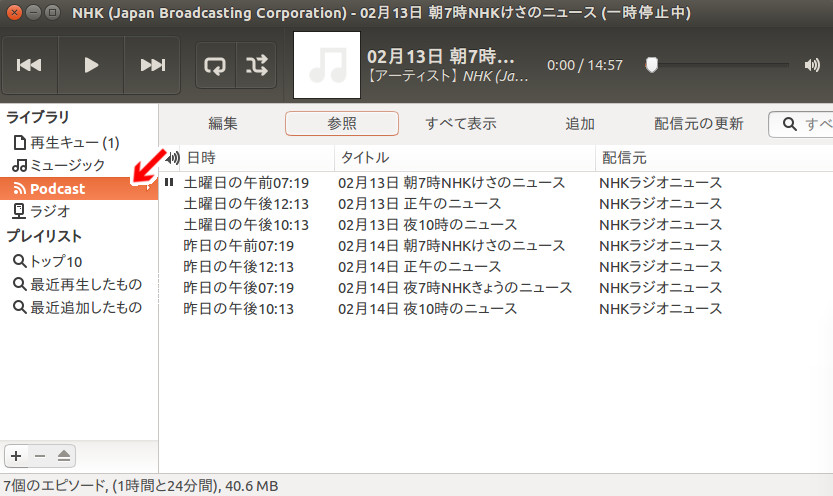Focus the search input field

801,124
